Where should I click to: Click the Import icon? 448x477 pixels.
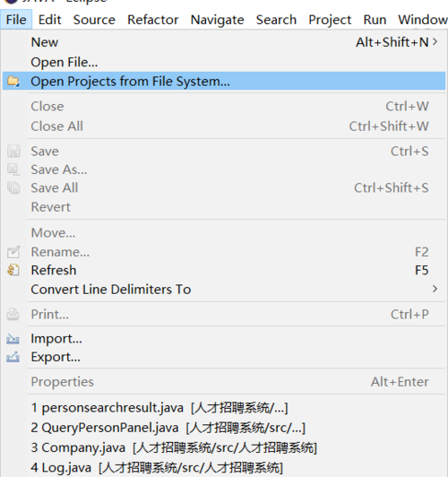click(13, 339)
